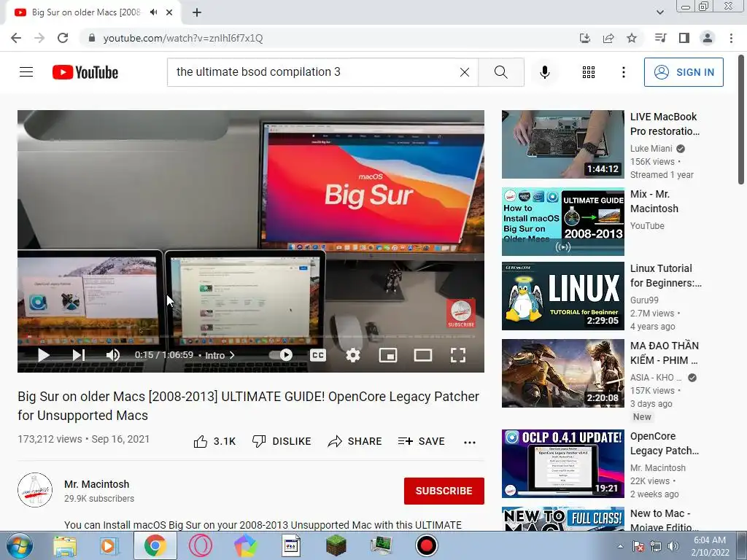
Task: Bookmark this page with the star
Action: [632, 38]
